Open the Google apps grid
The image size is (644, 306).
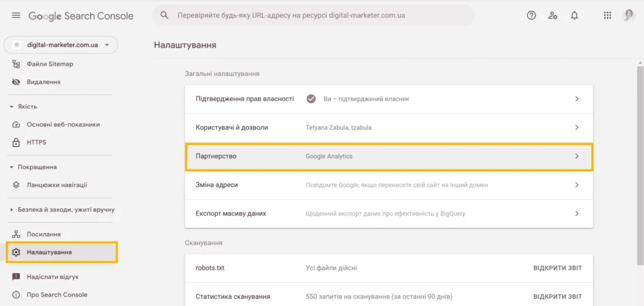pyautogui.click(x=608, y=16)
